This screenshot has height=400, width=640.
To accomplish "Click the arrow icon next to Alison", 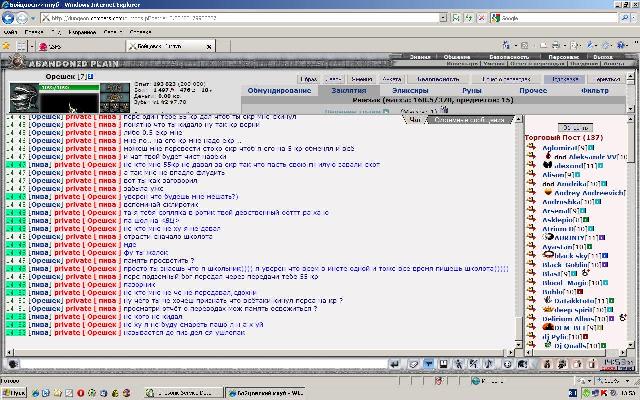I will (532, 173).
